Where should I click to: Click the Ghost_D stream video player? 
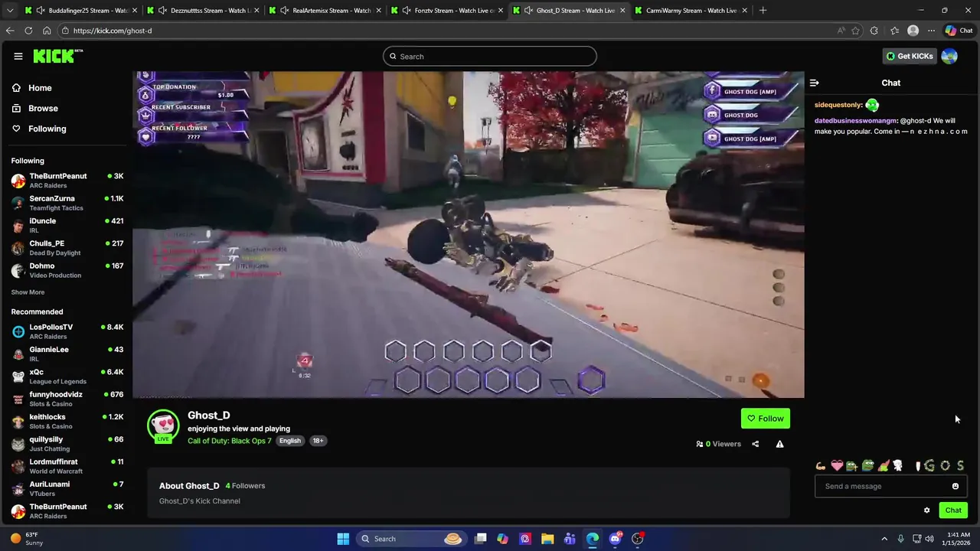coord(469,235)
